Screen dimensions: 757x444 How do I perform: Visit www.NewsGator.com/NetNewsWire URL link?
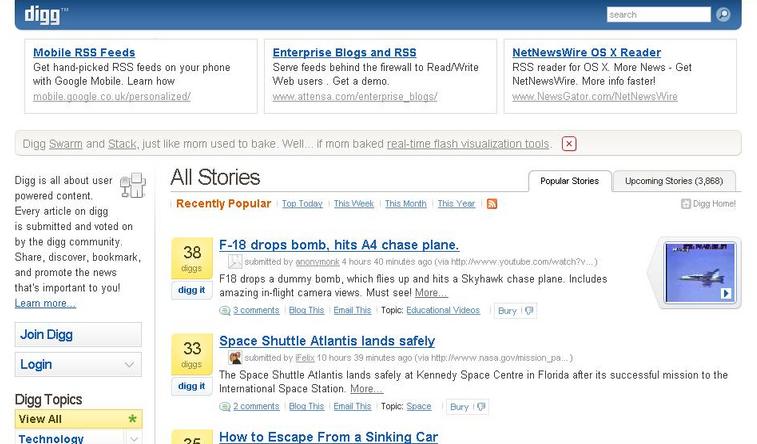click(x=595, y=97)
